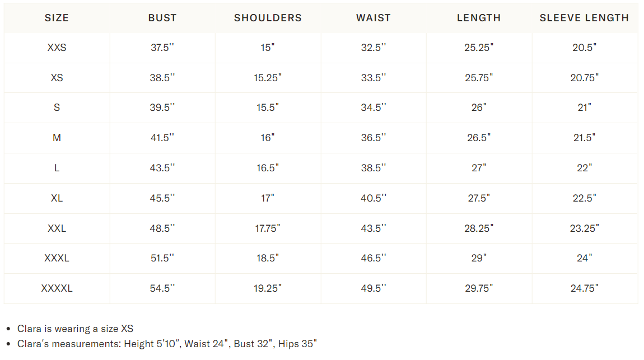Click the waist value for size XL

click(x=374, y=198)
